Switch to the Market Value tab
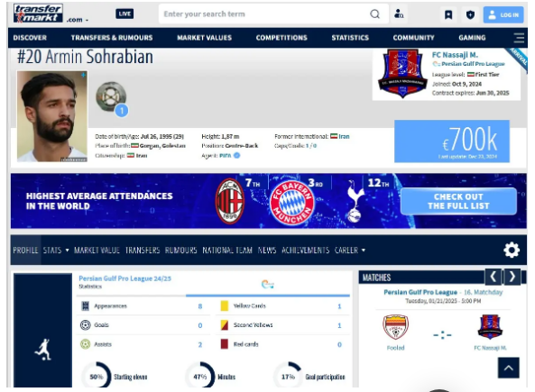Image resolution: width=535 pixels, height=392 pixels. 97,251
